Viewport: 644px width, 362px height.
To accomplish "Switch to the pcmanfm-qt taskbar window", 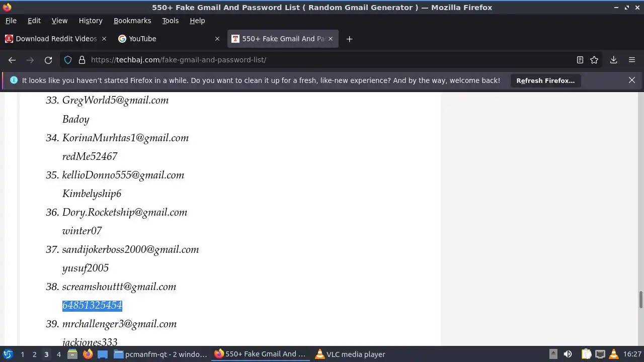I will tap(161, 354).
